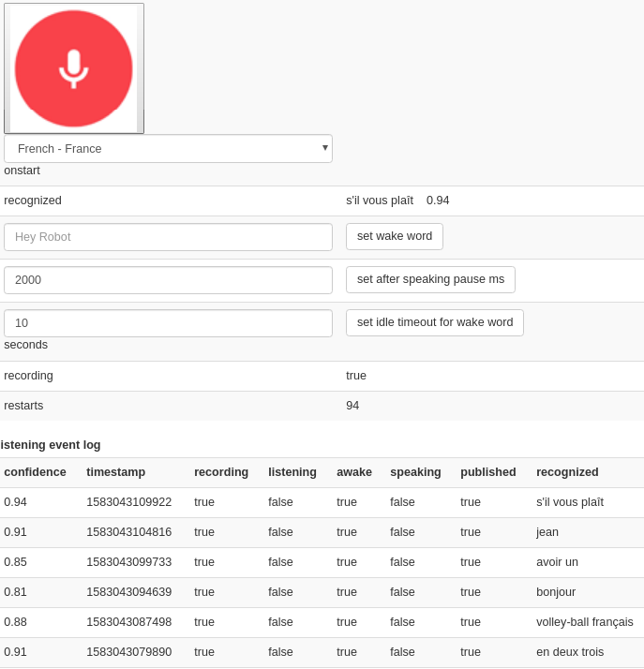Click timestamp 1583043104816
This screenshot has height=669, width=644.
coord(128,532)
